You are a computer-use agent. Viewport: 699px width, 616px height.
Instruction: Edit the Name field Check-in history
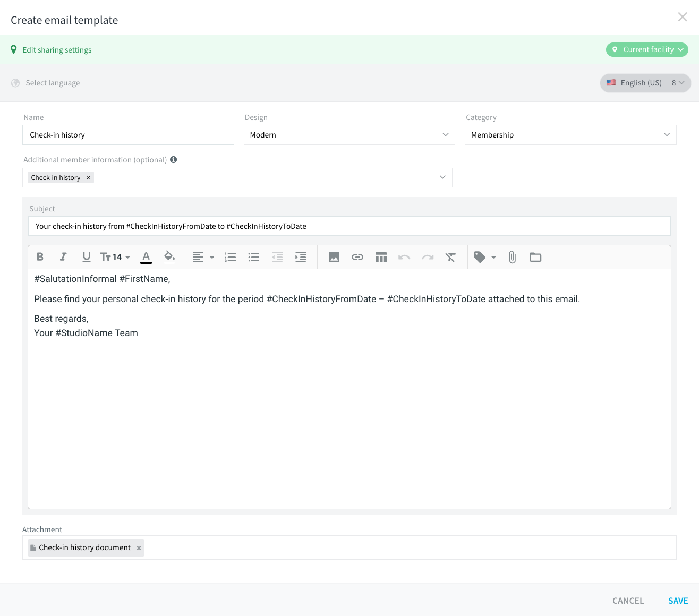128,135
